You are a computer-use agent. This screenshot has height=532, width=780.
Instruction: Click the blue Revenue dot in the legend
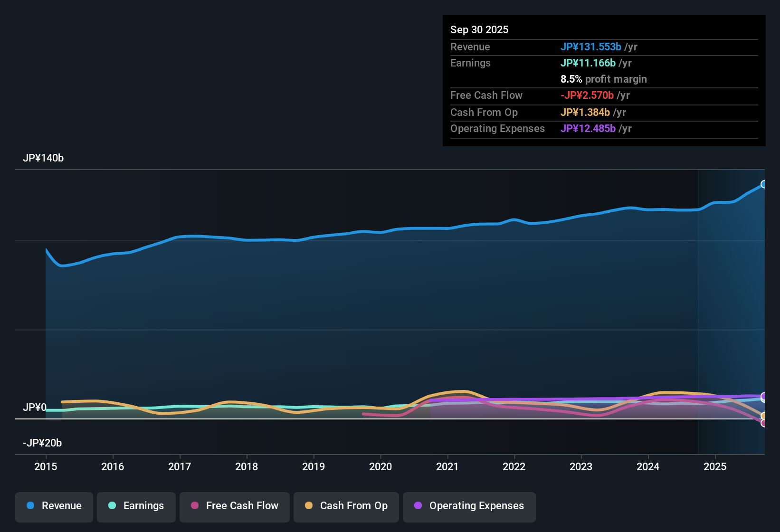click(30, 506)
